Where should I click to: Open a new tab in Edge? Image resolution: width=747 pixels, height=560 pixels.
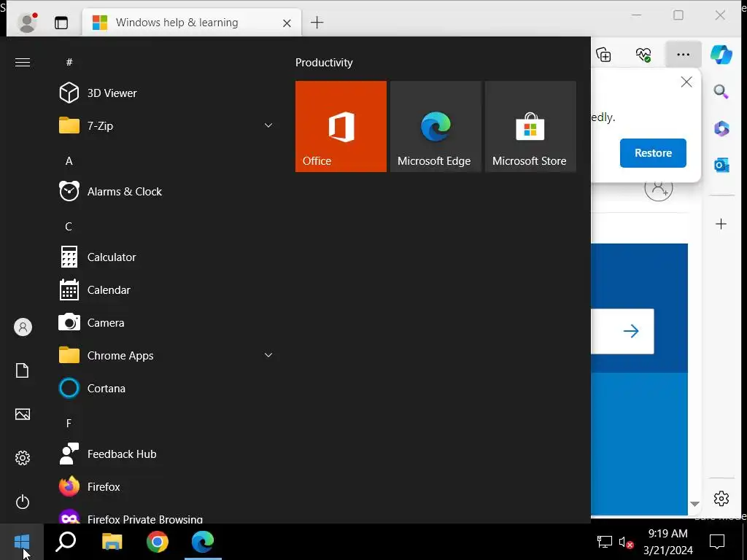click(x=317, y=23)
